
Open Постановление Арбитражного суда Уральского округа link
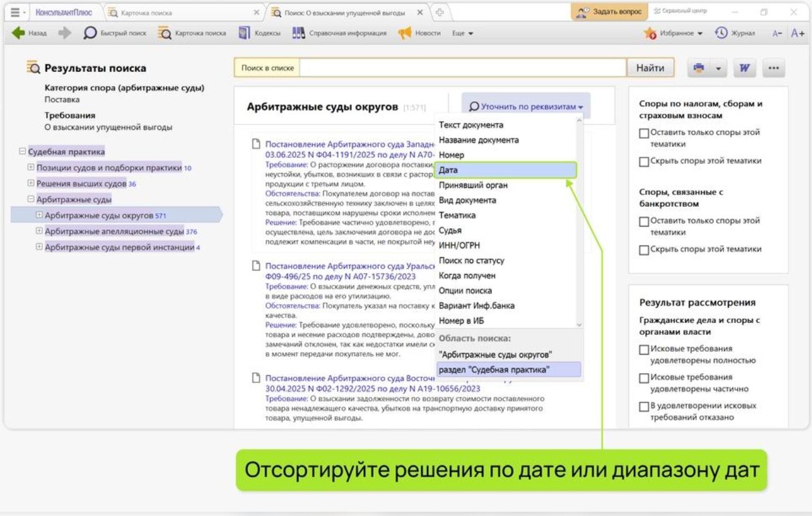click(349, 270)
